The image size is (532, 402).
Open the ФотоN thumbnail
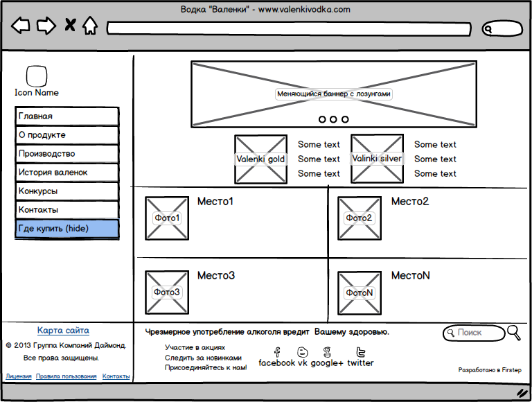[x=360, y=292]
